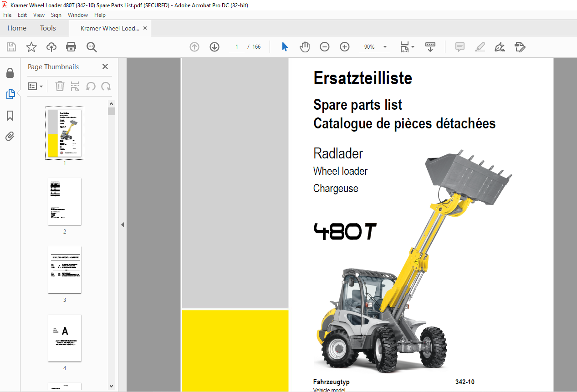
Task: Rotate pages counterclockwise
Action: tap(91, 86)
